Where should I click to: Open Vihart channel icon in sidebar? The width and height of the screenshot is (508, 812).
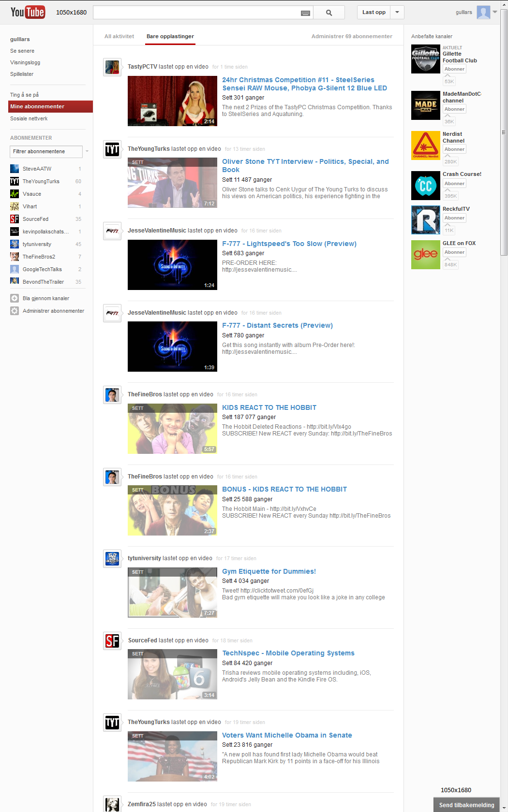(15, 206)
